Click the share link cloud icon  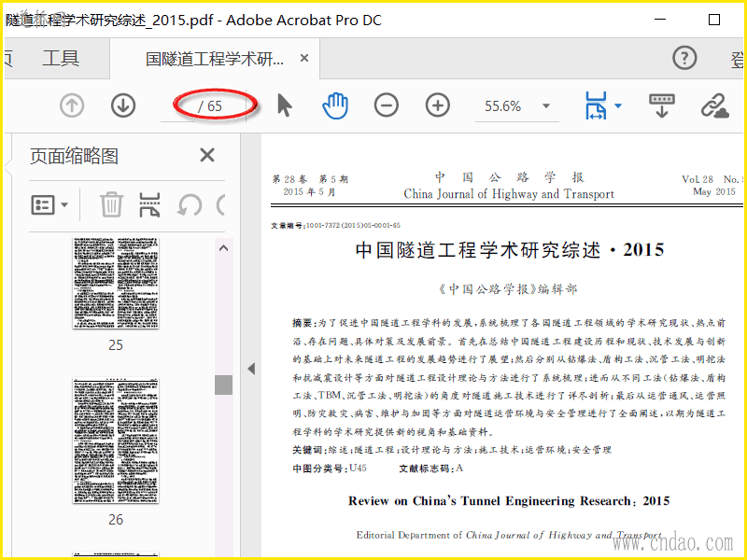pyautogui.click(x=714, y=105)
